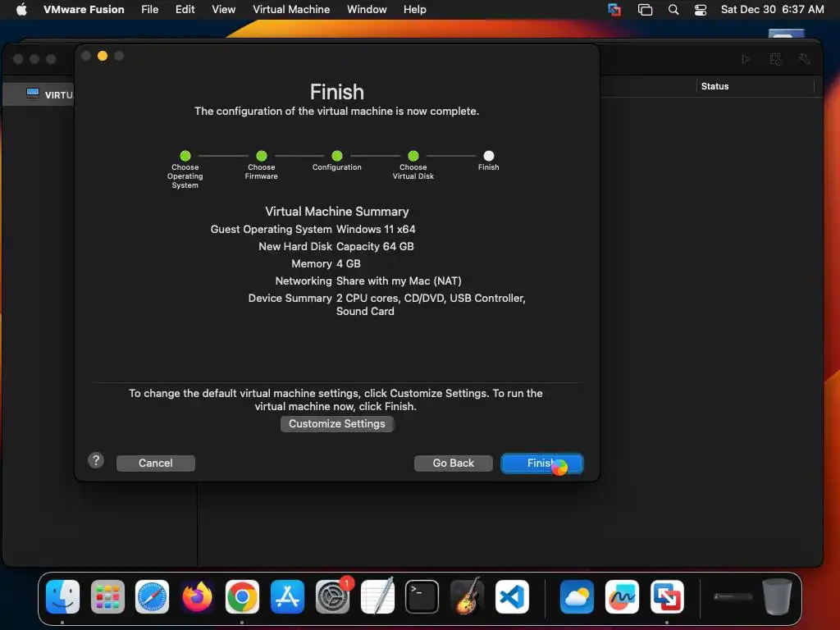Viewport: 840px width, 630px height.
Task: Click the Virtual Machines sidebar monitor icon
Action: (x=33, y=94)
